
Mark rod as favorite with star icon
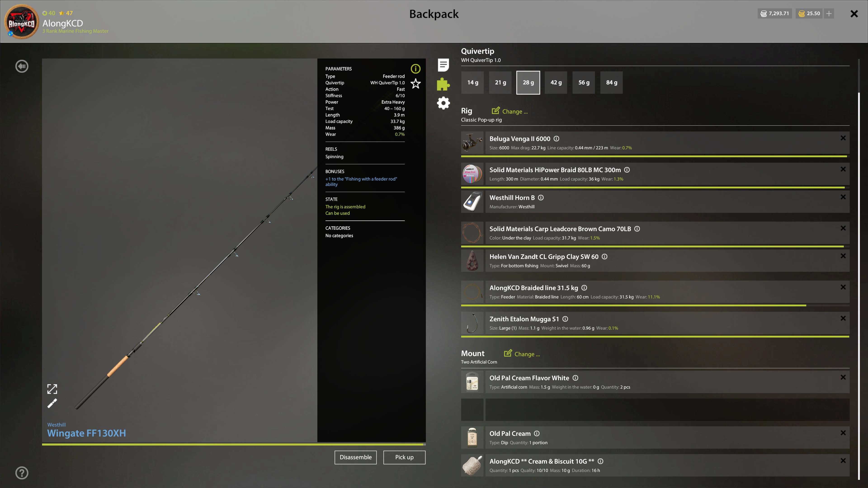tap(415, 84)
